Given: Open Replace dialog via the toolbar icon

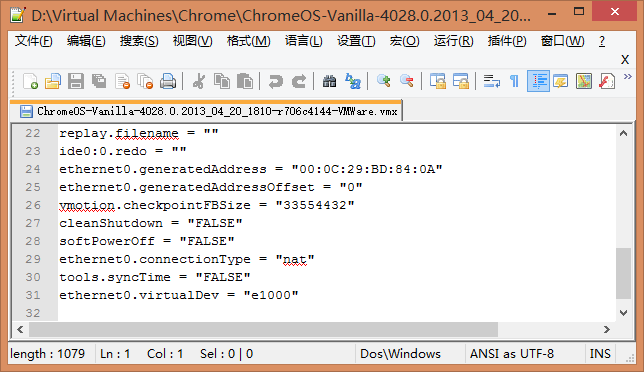Looking at the screenshot, I should point(353,81).
